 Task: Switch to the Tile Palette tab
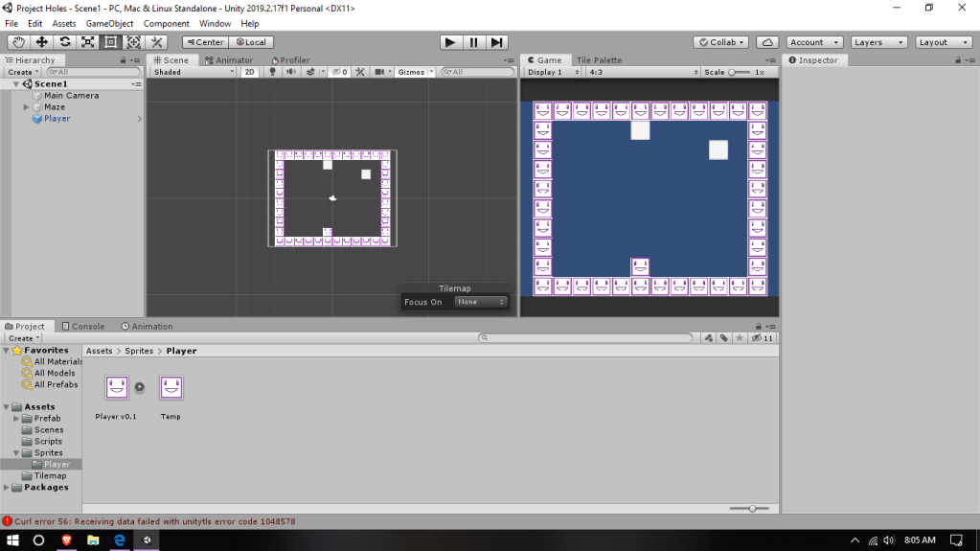(599, 59)
